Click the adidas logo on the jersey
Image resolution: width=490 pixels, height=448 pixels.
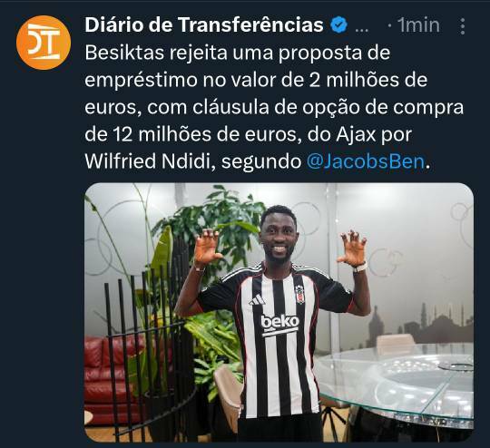click(x=257, y=300)
